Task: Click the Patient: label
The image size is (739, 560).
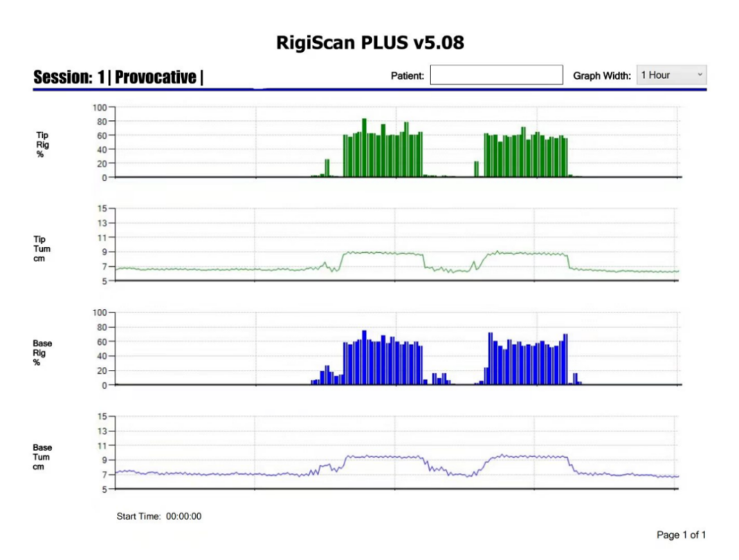Action: pyautogui.click(x=407, y=76)
